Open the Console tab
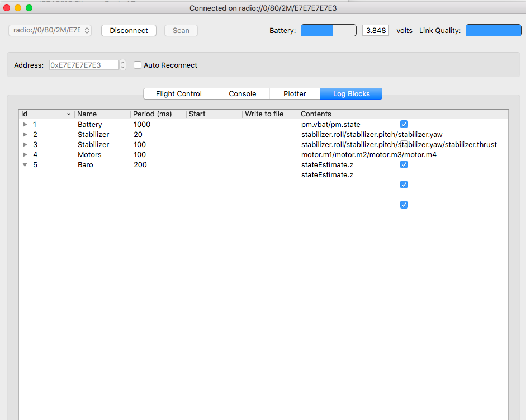526x420 pixels. pos(242,94)
